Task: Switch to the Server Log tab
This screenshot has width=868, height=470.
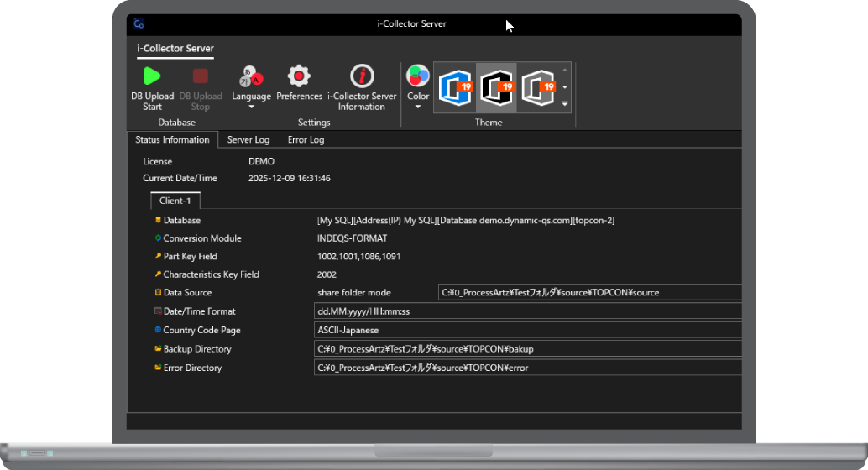Action: point(248,140)
